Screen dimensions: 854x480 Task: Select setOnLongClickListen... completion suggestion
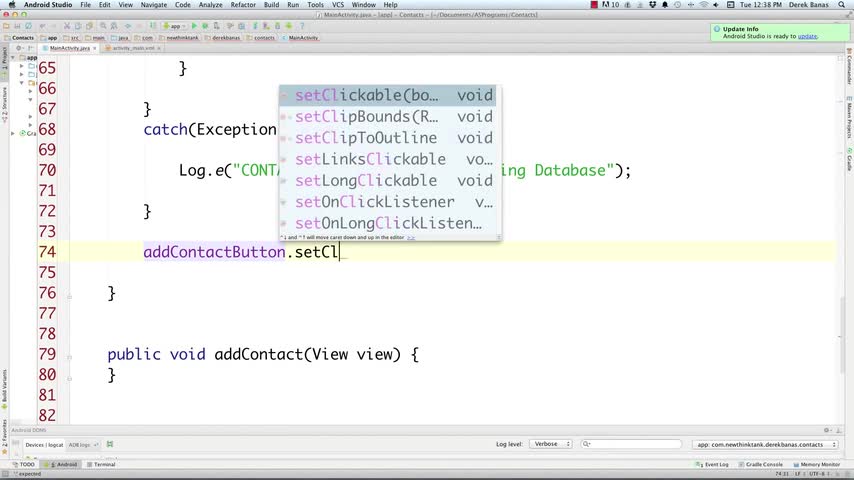tap(388, 223)
